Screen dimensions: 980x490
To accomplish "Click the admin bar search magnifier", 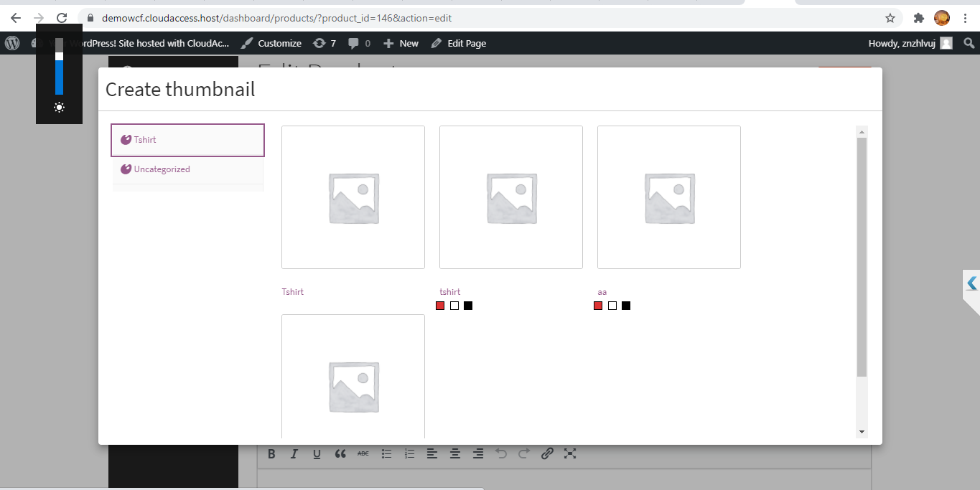I will tap(969, 43).
